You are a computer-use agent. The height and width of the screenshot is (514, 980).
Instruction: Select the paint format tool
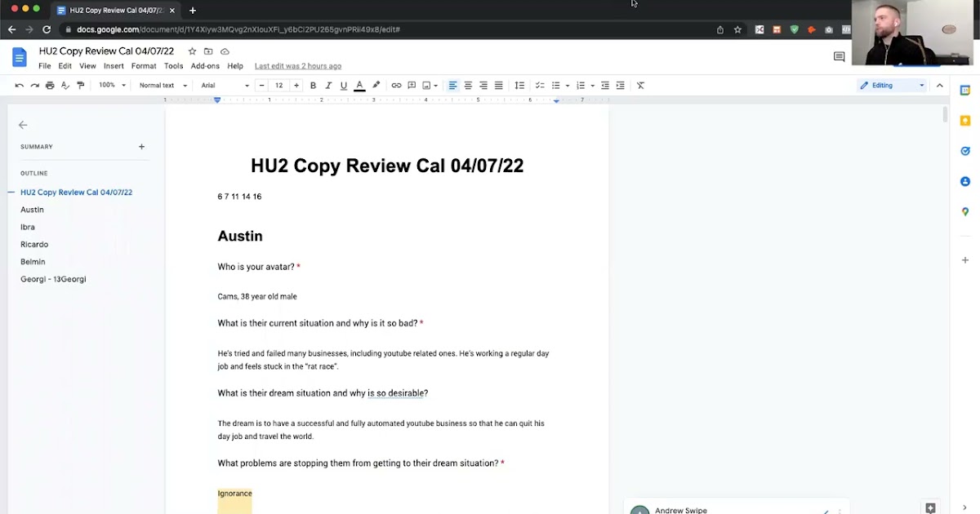click(x=80, y=86)
